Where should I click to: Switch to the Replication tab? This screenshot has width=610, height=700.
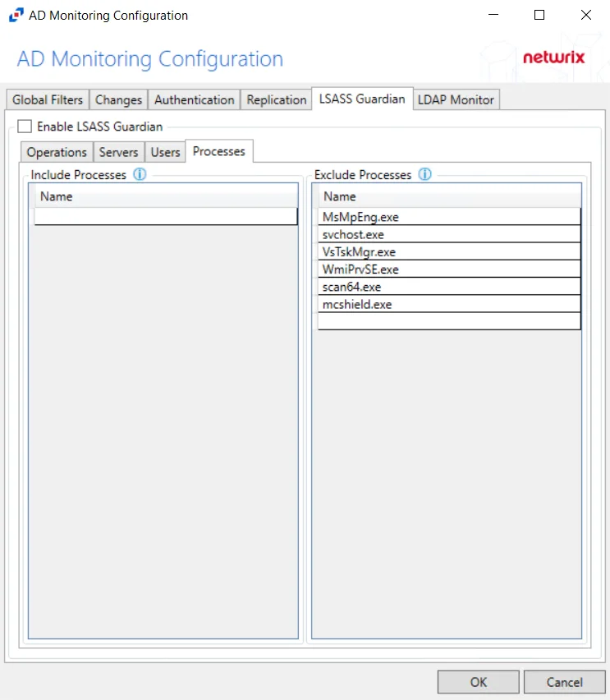pyautogui.click(x=276, y=99)
